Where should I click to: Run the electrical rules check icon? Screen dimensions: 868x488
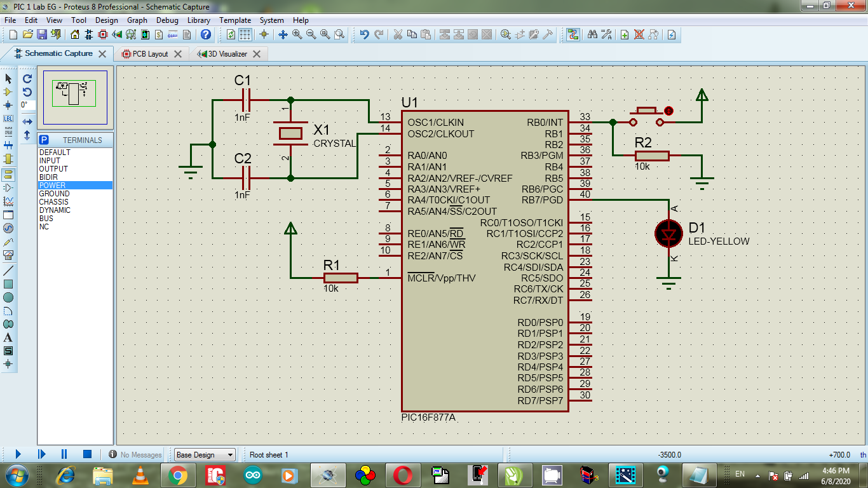672,34
